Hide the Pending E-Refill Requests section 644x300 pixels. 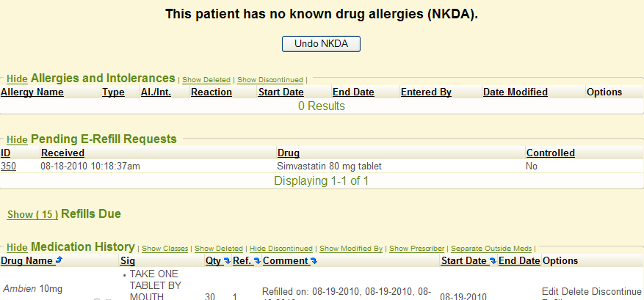(x=17, y=139)
